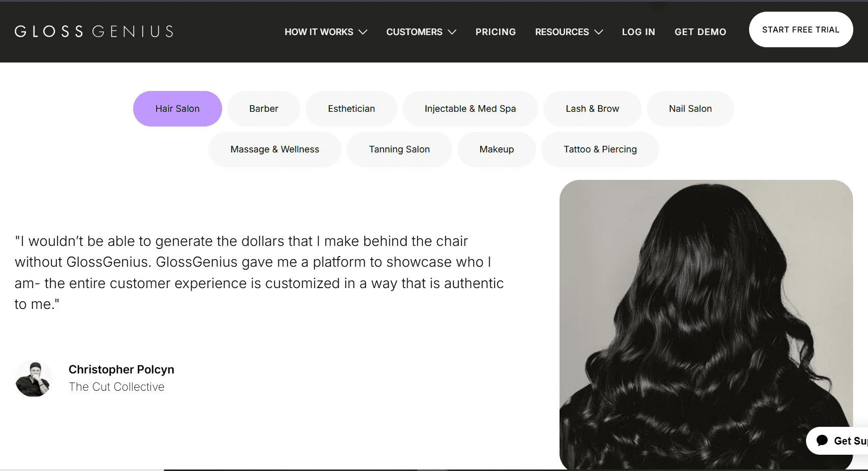Choose the Esthetician category pill
The width and height of the screenshot is (868, 471).
point(351,109)
